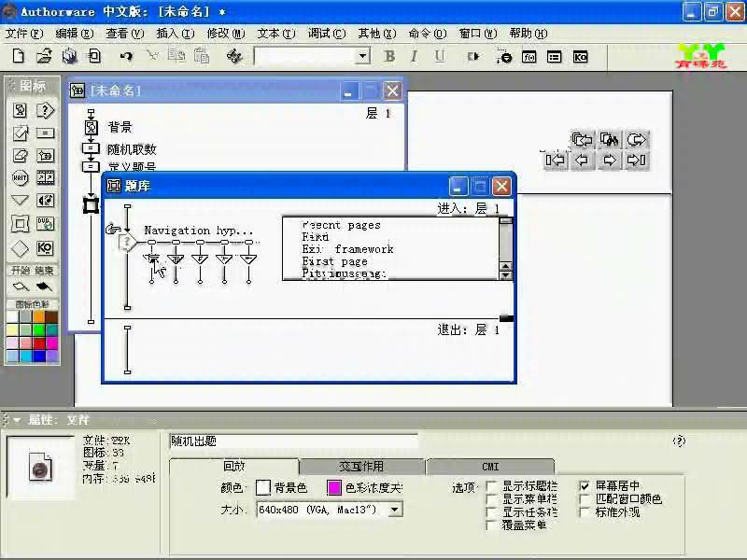
Task: Switch to the CMI tab
Action: click(x=489, y=466)
